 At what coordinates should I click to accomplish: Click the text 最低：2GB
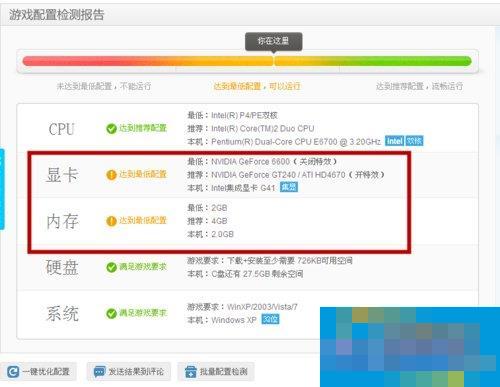(x=207, y=208)
